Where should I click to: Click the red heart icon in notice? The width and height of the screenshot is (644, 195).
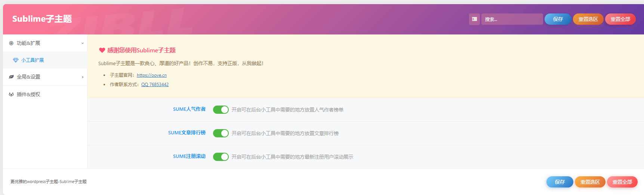(102, 50)
